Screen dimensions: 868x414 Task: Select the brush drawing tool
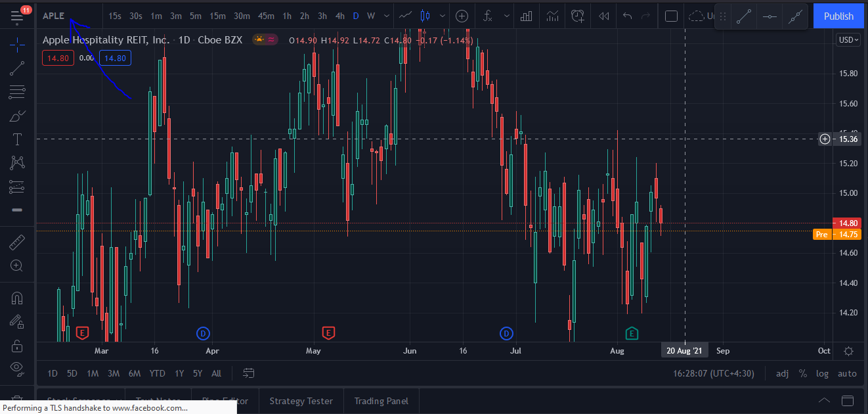[x=17, y=116]
